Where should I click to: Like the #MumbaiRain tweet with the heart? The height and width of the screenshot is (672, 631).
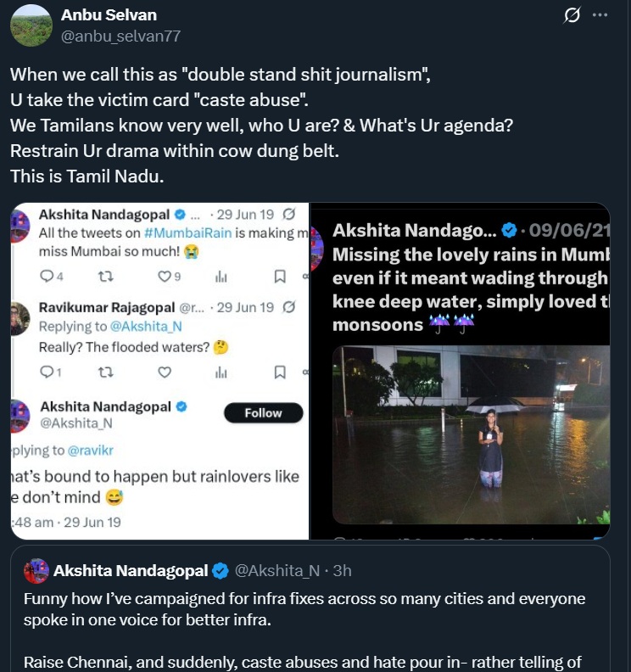(165, 276)
